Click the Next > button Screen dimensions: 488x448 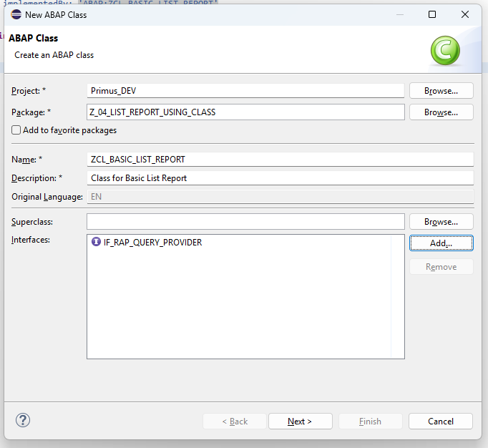301,422
